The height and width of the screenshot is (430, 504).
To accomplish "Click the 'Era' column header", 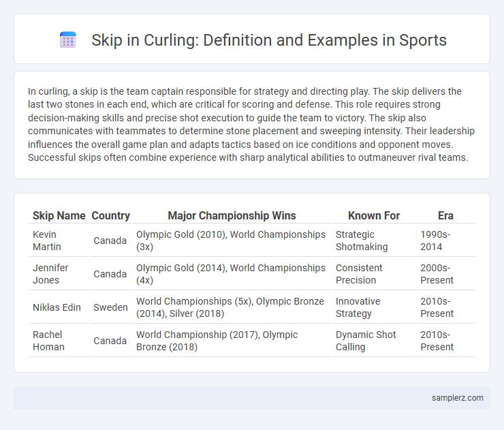I will click(x=445, y=215).
